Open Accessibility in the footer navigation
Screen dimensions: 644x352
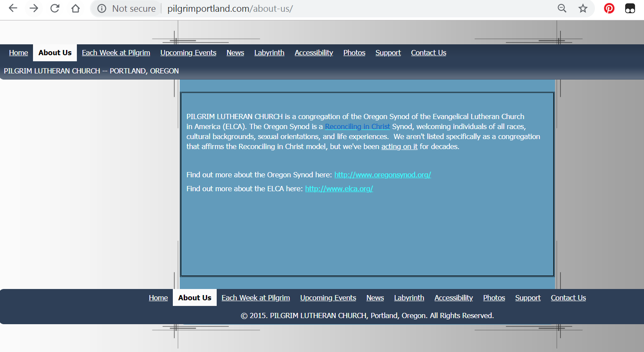454,298
